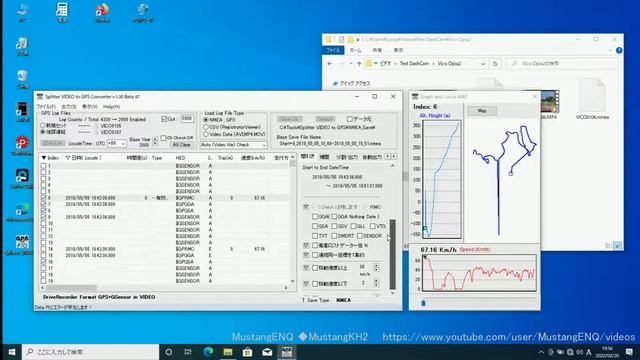640x360 pixels.
Task: Switch to the 分割(出力) options tab
Action: coord(347,157)
